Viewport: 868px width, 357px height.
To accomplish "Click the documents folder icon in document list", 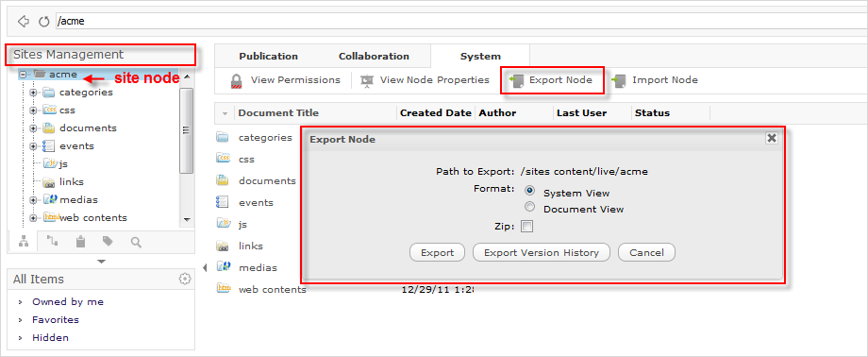I will tap(223, 180).
